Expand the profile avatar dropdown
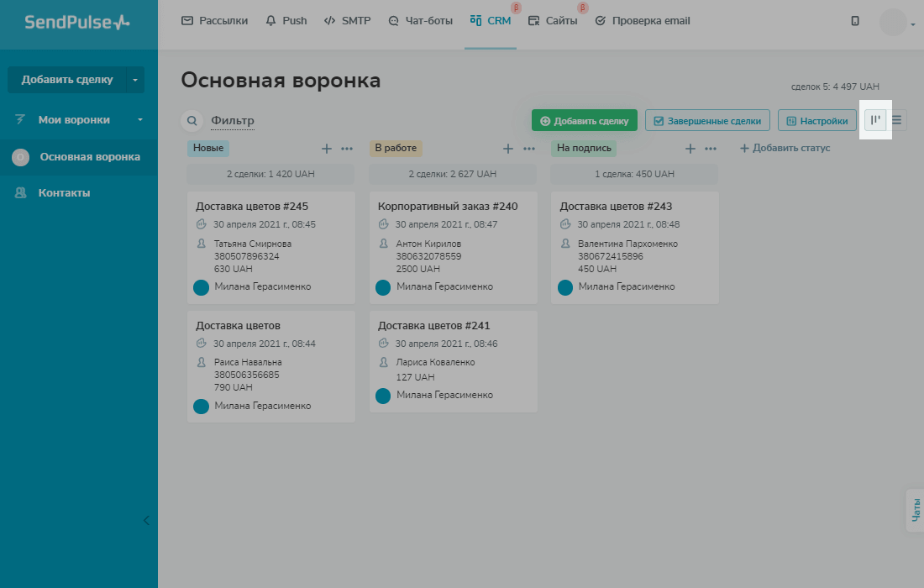Image resolution: width=924 pixels, height=588 pixels. [895, 22]
